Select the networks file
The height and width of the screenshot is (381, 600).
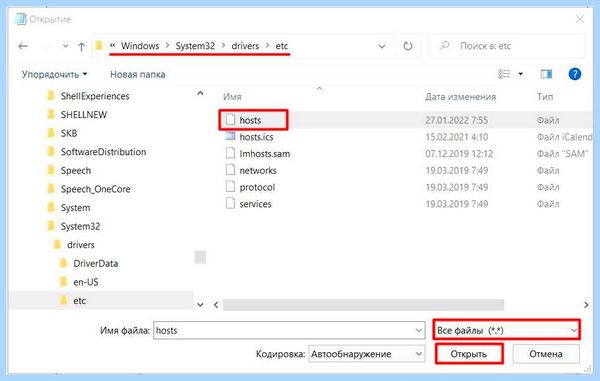(x=258, y=171)
